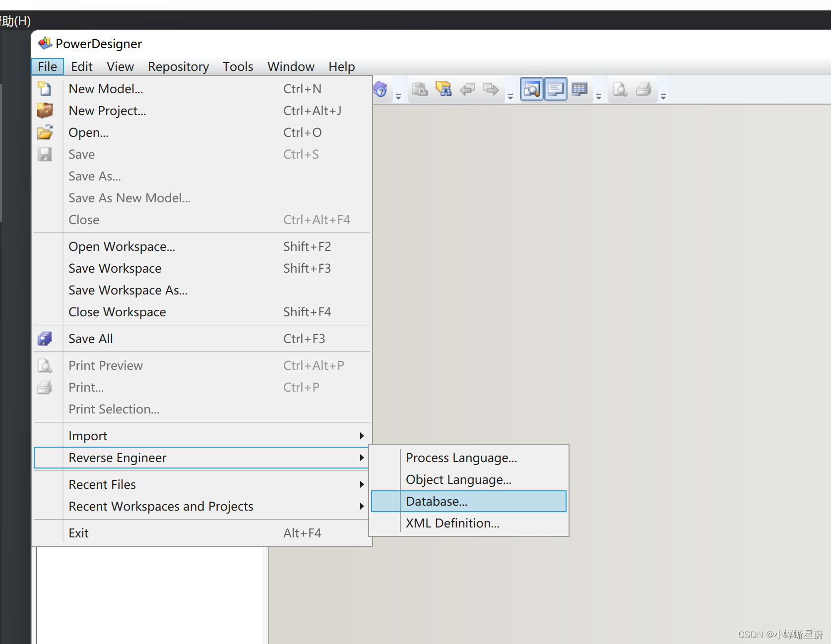This screenshot has height=644, width=831.
Task: Toggle the Output window display button
Action: tap(555, 89)
